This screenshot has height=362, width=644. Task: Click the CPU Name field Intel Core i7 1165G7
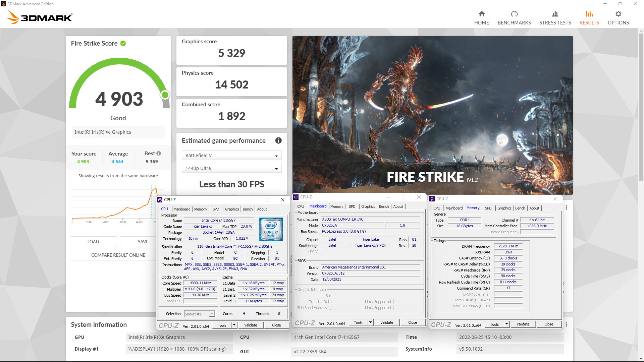[x=218, y=220]
